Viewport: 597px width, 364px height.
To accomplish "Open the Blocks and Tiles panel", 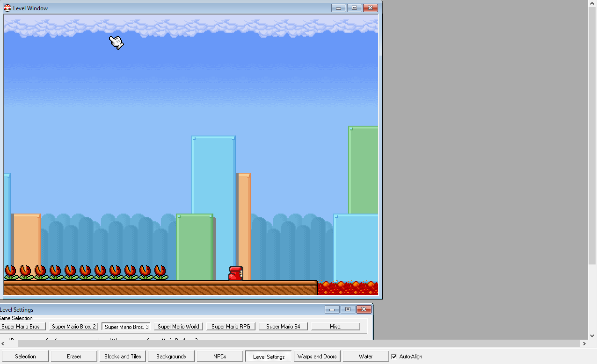I will point(123,357).
